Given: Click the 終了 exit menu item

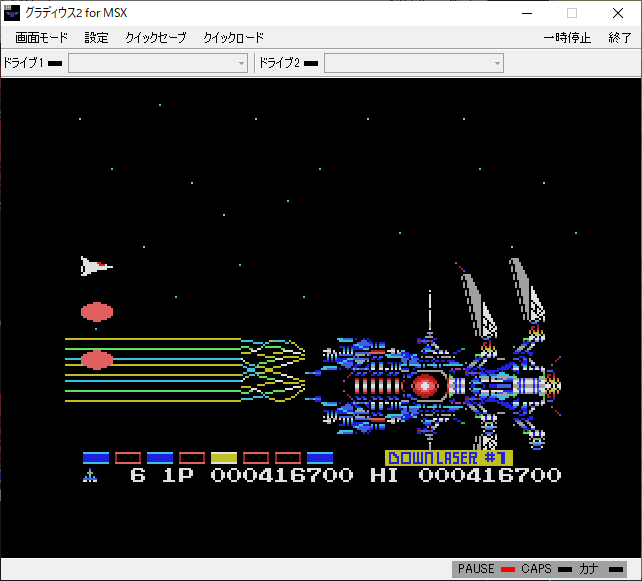Looking at the screenshot, I should [619, 38].
